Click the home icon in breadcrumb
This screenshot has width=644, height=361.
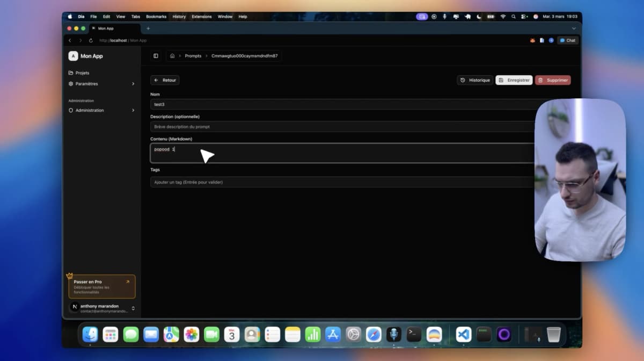172,56
